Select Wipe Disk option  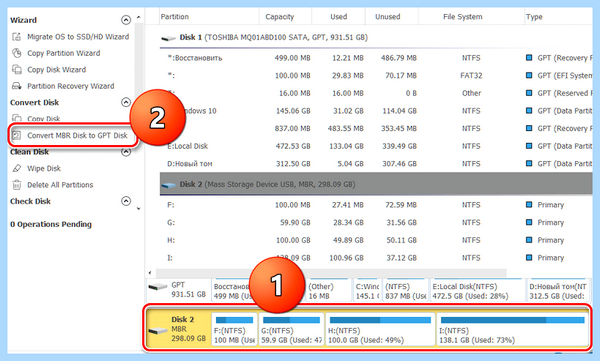[x=44, y=168]
